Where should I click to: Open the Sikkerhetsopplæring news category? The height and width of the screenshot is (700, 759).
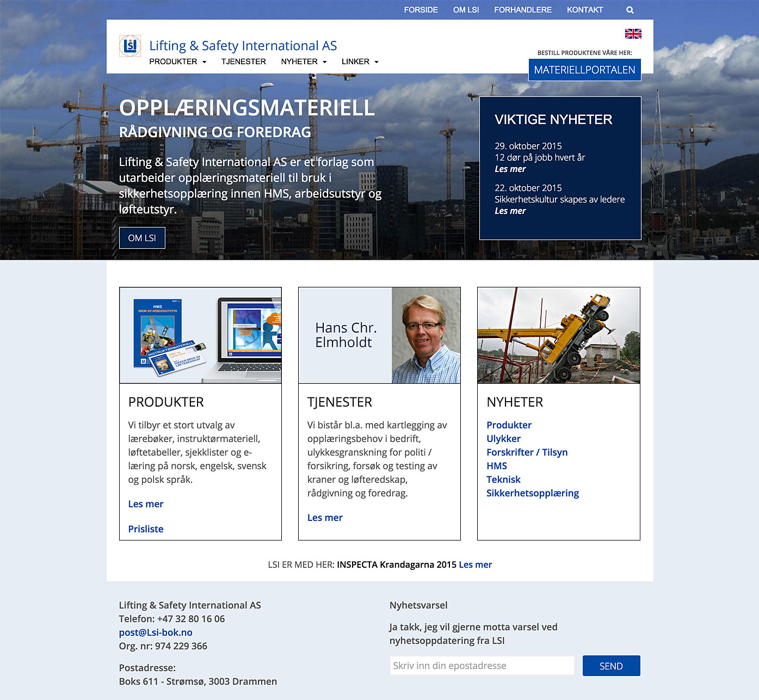[x=533, y=493]
